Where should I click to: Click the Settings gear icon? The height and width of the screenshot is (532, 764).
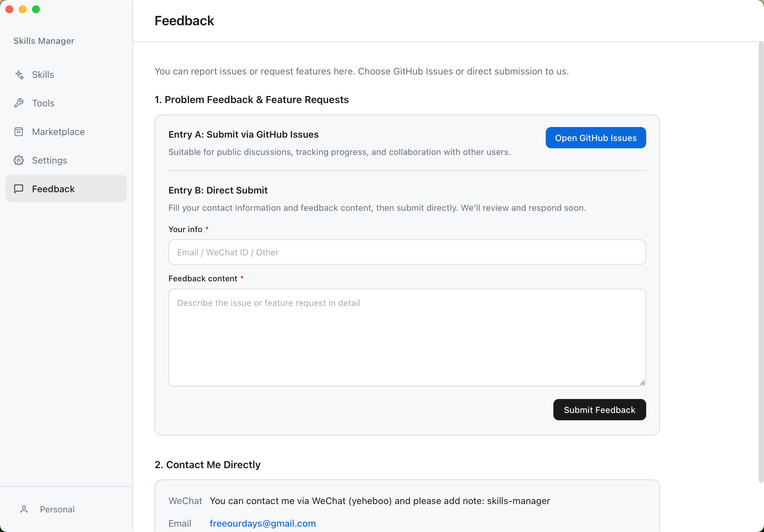[19, 160]
